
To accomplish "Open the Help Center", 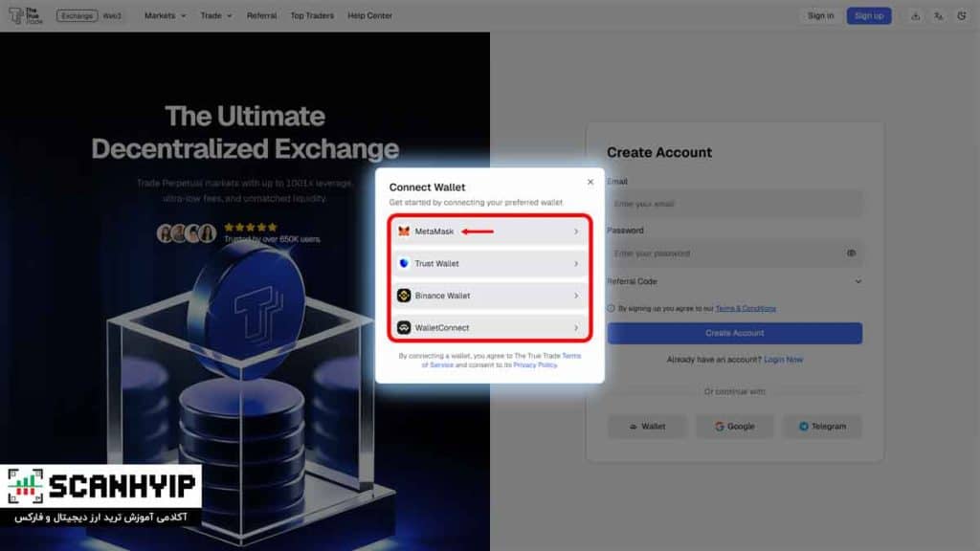I will tap(369, 15).
